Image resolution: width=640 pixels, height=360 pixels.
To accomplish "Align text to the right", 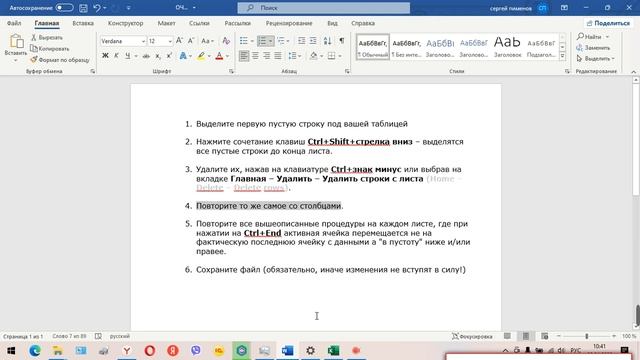I will click(x=267, y=56).
